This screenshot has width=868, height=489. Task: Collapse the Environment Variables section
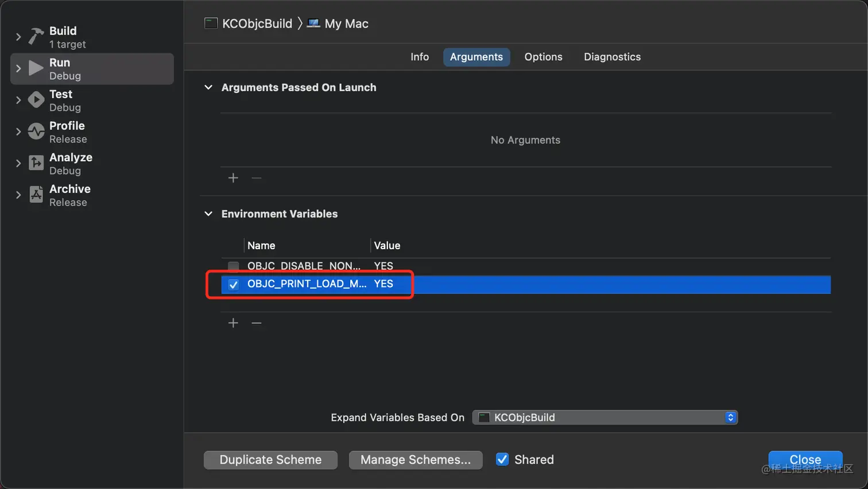[x=208, y=214]
